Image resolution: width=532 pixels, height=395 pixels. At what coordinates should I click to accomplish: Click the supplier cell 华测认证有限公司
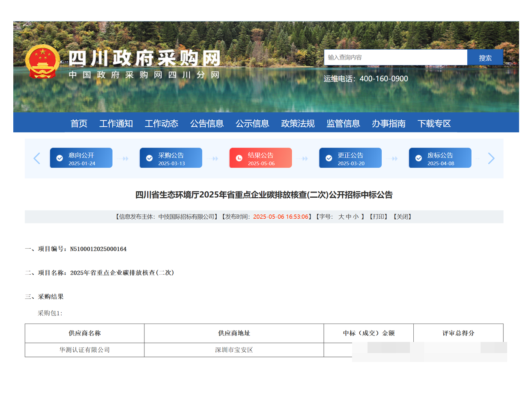85,350
